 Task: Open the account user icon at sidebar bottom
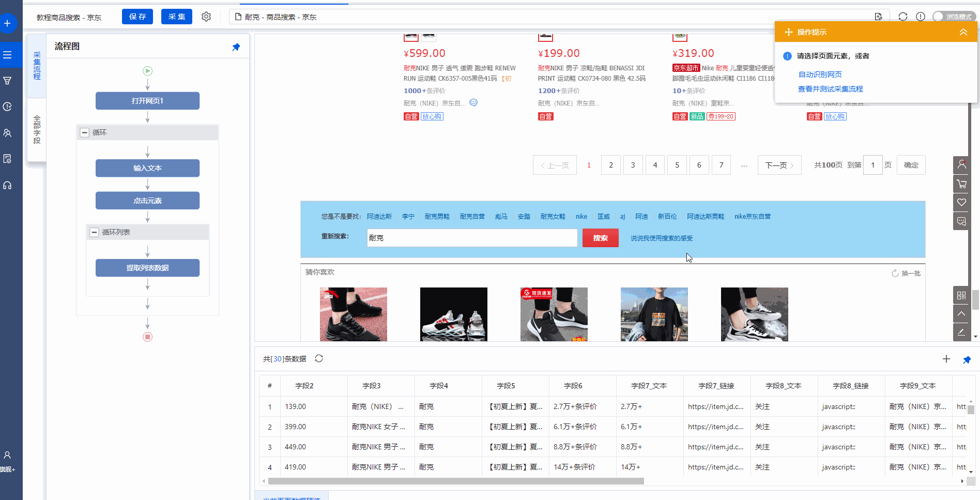pyautogui.click(x=7, y=455)
